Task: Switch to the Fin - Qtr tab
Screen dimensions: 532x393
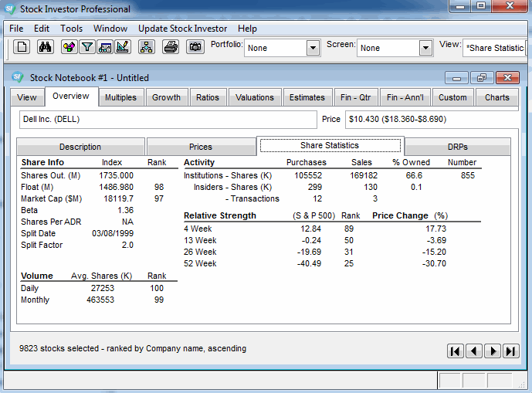Action: click(356, 97)
